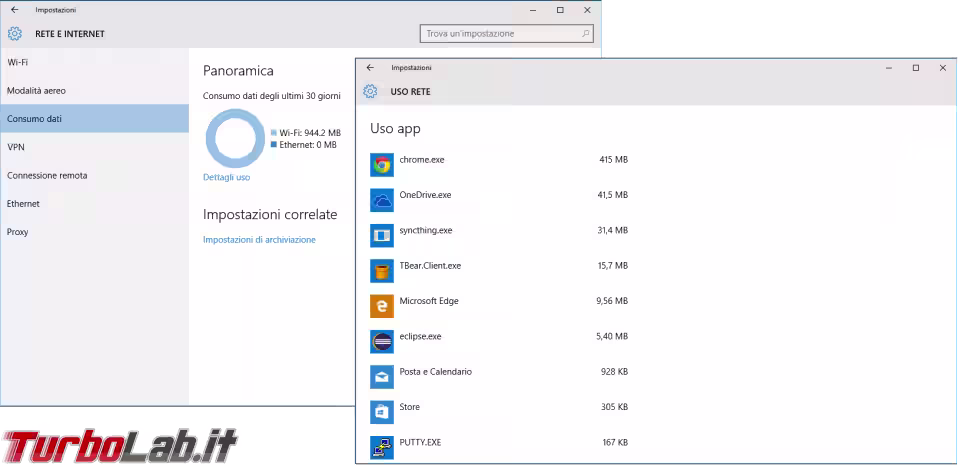Click the gear icon beside RETE E INTERNET

[x=15, y=34]
